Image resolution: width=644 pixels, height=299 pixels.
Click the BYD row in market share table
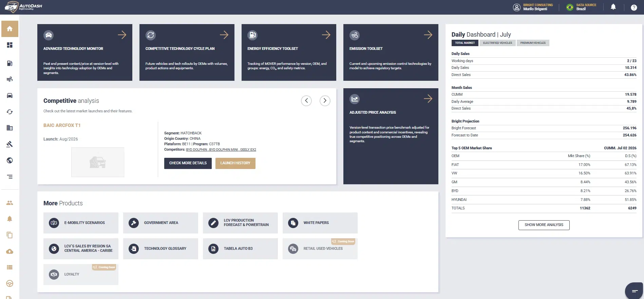point(544,191)
